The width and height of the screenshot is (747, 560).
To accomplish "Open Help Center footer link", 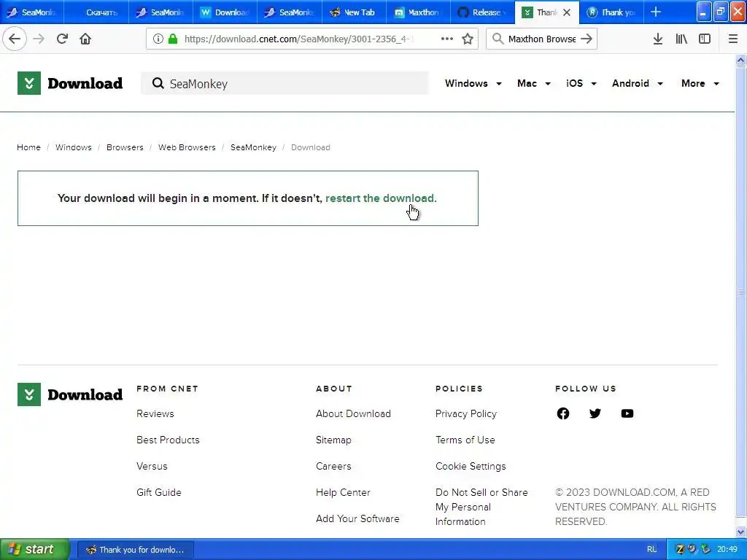I will click(343, 492).
